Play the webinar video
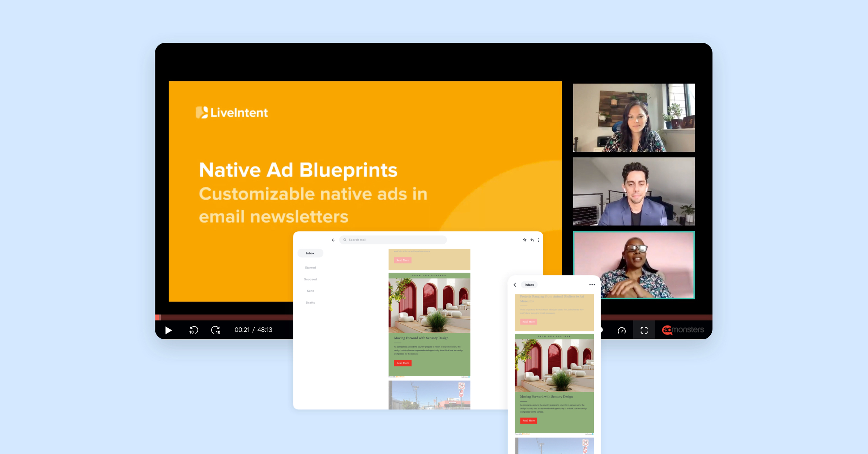Image resolution: width=868 pixels, height=454 pixels. [x=168, y=330]
